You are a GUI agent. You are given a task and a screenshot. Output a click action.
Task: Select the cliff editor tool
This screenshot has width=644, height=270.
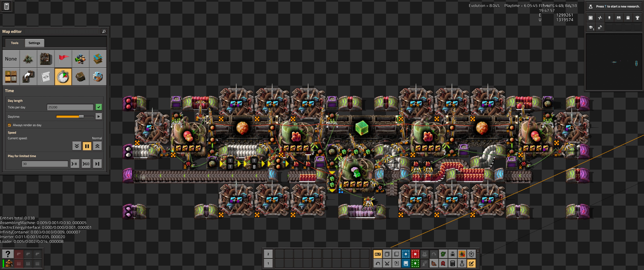coord(80,77)
